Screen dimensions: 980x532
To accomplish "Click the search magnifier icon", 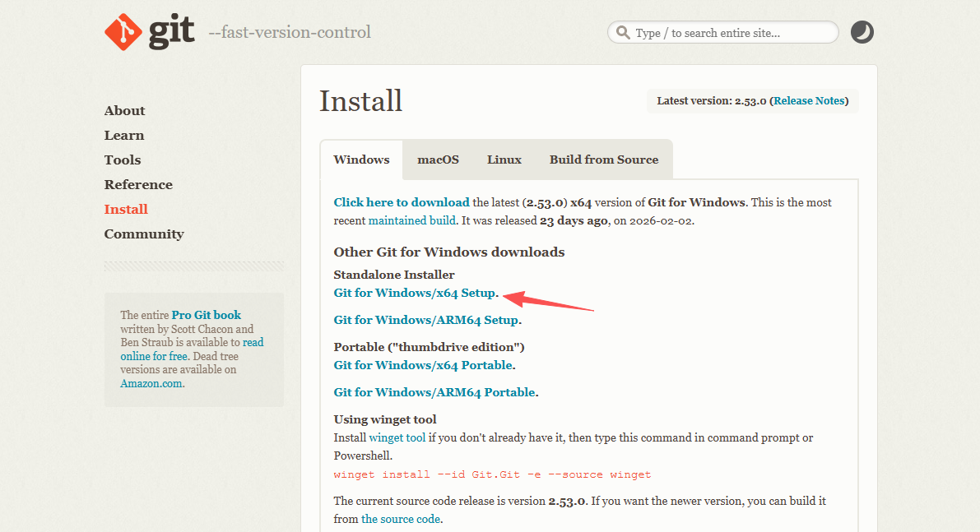I will pos(623,32).
